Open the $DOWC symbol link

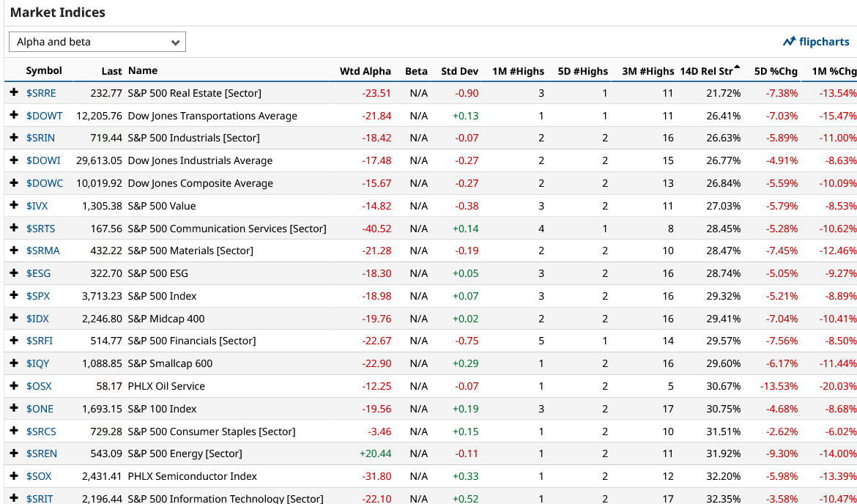[x=44, y=183]
